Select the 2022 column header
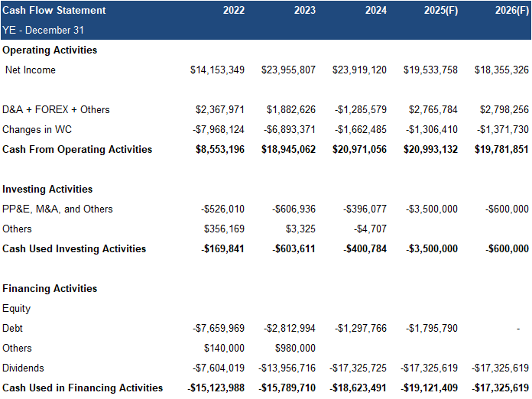The height and width of the screenshot is (399, 532). (x=233, y=11)
